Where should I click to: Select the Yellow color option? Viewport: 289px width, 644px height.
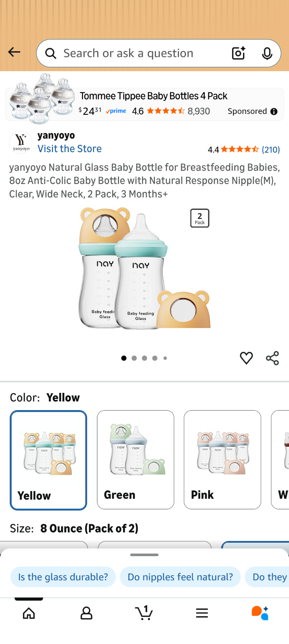(x=48, y=460)
